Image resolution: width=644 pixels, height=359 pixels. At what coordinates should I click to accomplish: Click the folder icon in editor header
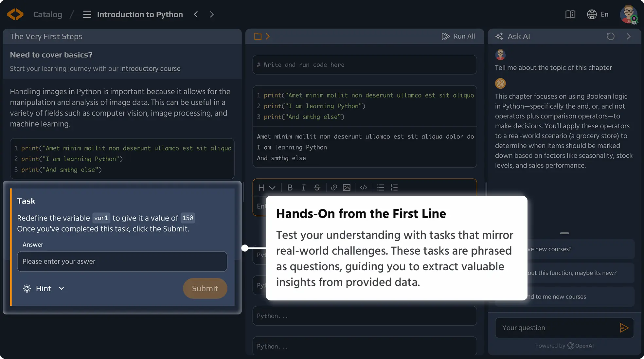point(258,36)
